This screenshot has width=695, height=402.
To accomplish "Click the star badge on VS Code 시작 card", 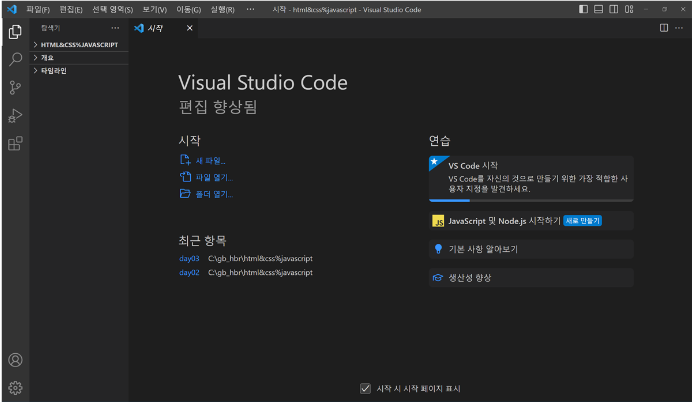I will click(x=435, y=161).
